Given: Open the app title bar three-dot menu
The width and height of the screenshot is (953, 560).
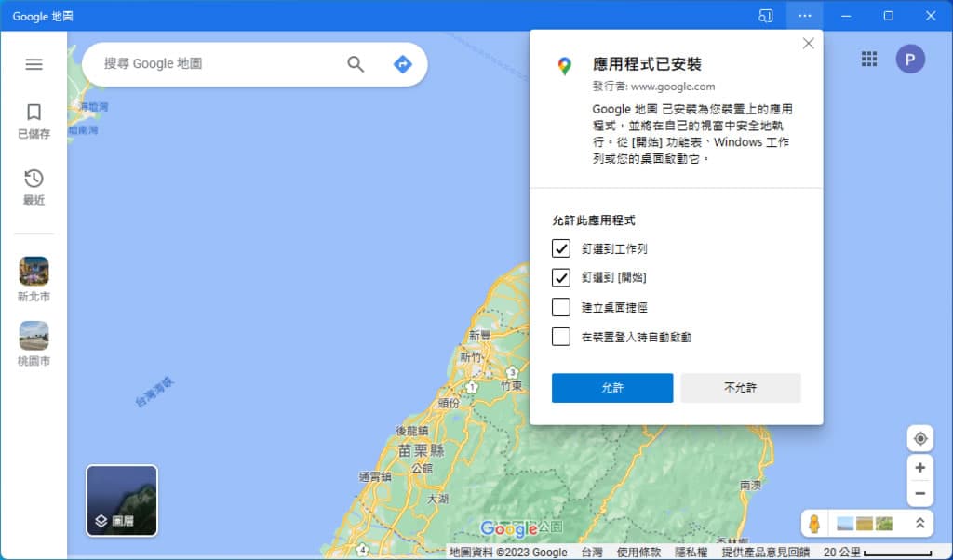Looking at the screenshot, I should 804,16.
